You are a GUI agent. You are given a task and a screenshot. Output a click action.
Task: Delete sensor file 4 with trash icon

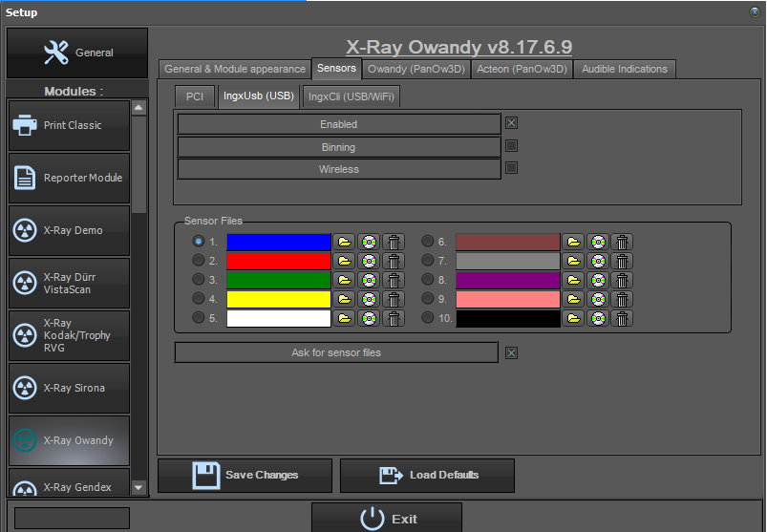394,299
